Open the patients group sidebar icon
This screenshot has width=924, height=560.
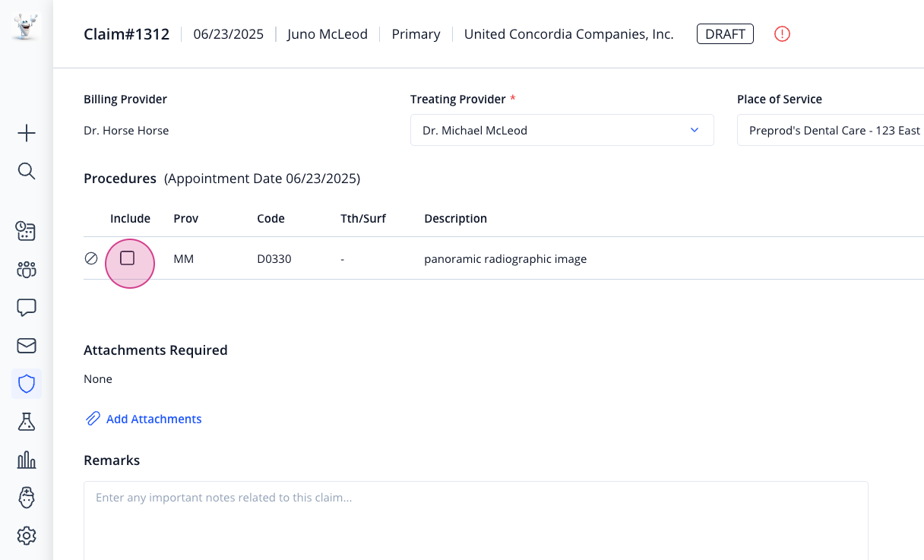pyautogui.click(x=27, y=270)
